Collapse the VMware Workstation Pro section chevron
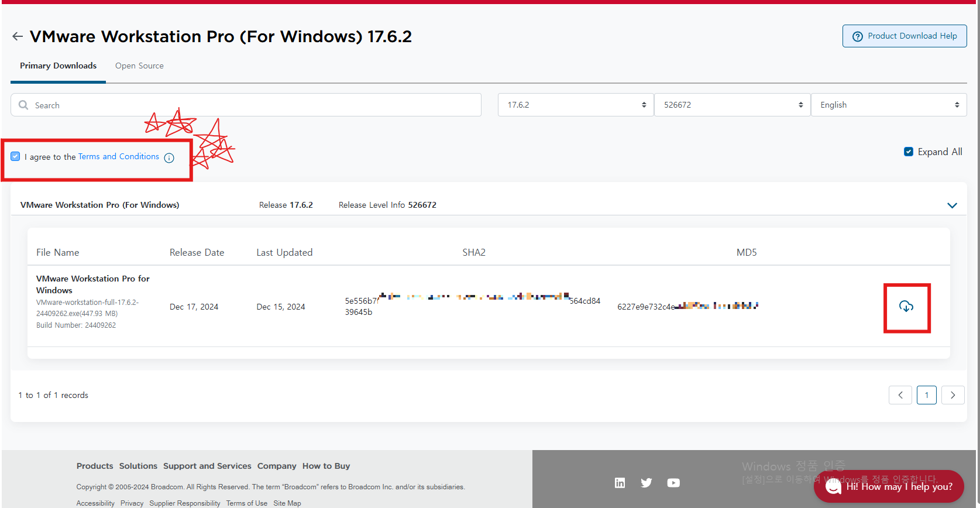This screenshot has width=980, height=508. pyautogui.click(x=952, y=205)
